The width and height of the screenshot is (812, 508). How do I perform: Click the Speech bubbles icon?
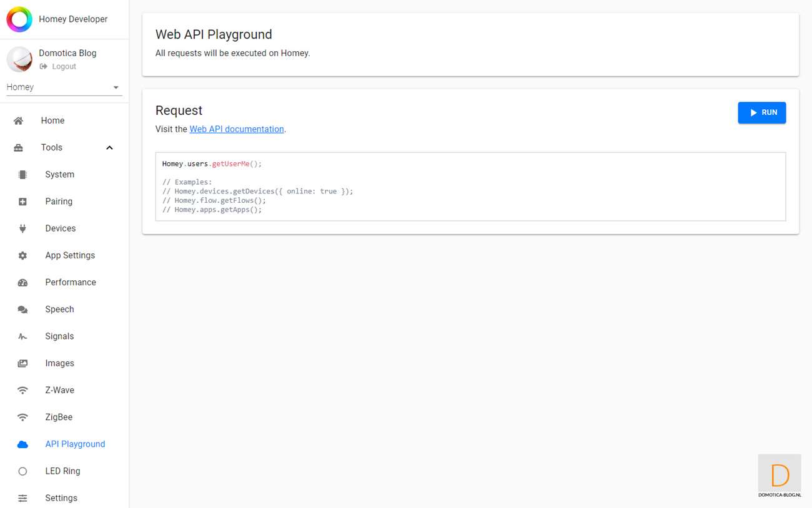22,310
